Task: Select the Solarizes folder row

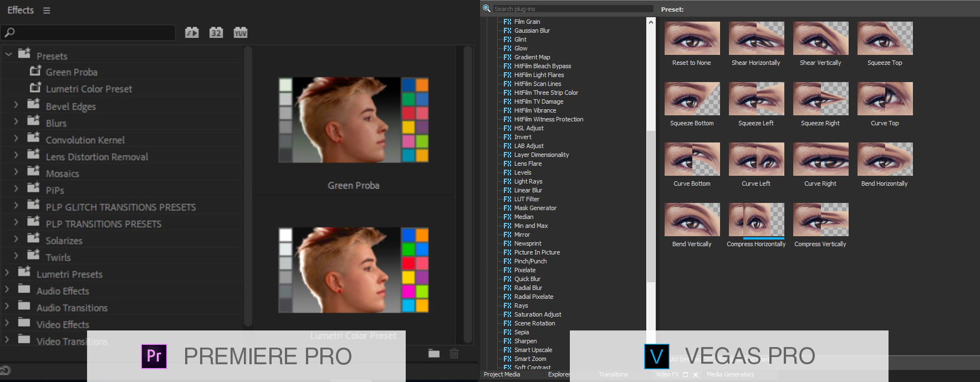Action: (64, 241)
